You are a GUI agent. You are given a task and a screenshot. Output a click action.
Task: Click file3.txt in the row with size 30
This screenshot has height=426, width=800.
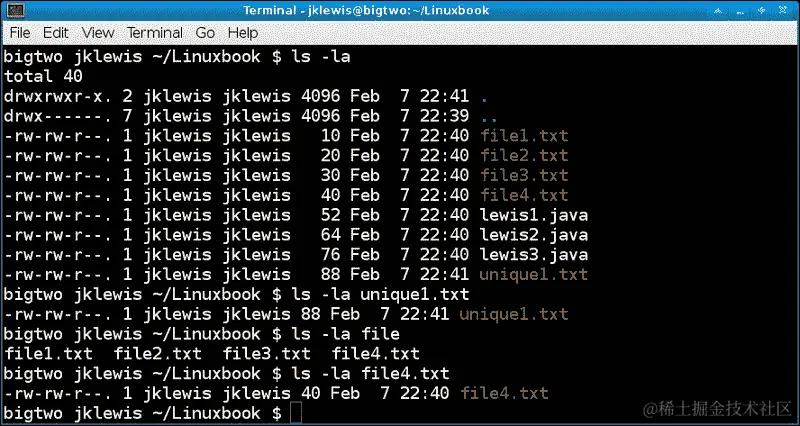(x=524, y=176)
